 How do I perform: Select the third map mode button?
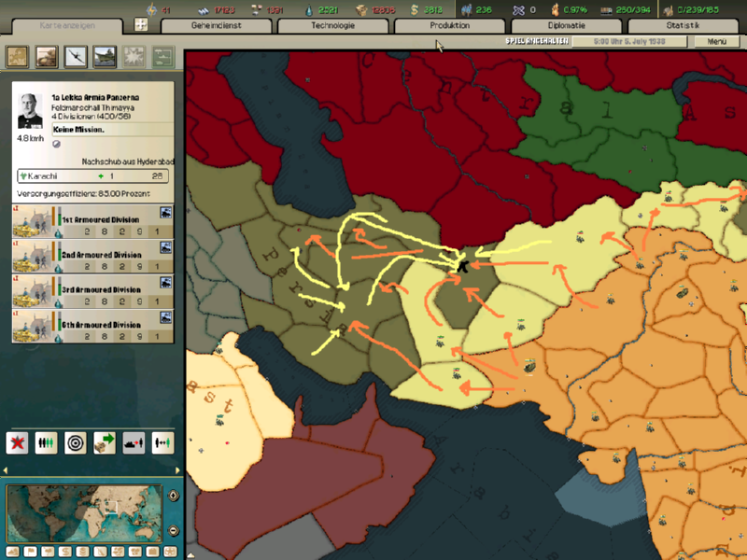pyautogui.click(x=48, y=552)
